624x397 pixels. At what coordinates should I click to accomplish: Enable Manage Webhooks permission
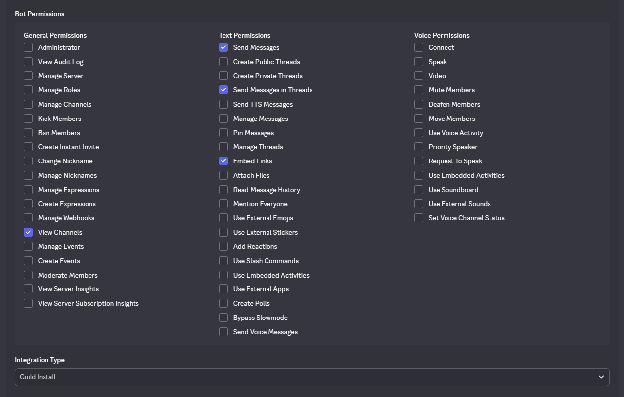click(x=28, y=218)
